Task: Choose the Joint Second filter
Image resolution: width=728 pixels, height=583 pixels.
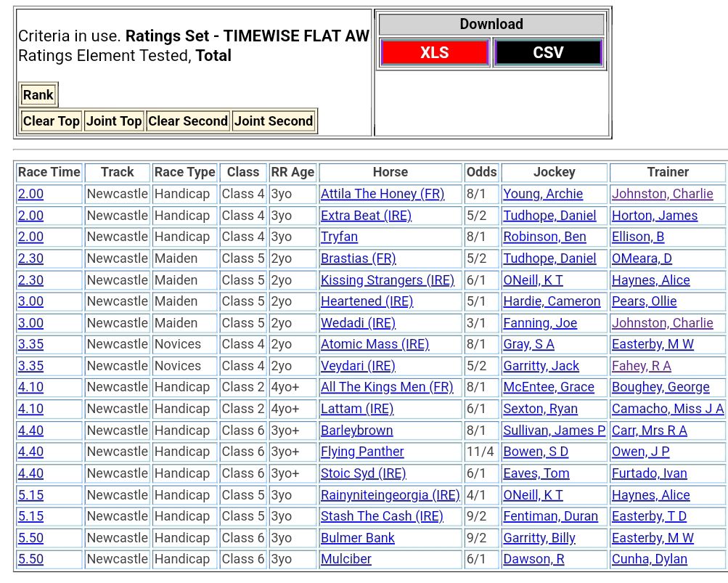Action: tap(274, 121)
